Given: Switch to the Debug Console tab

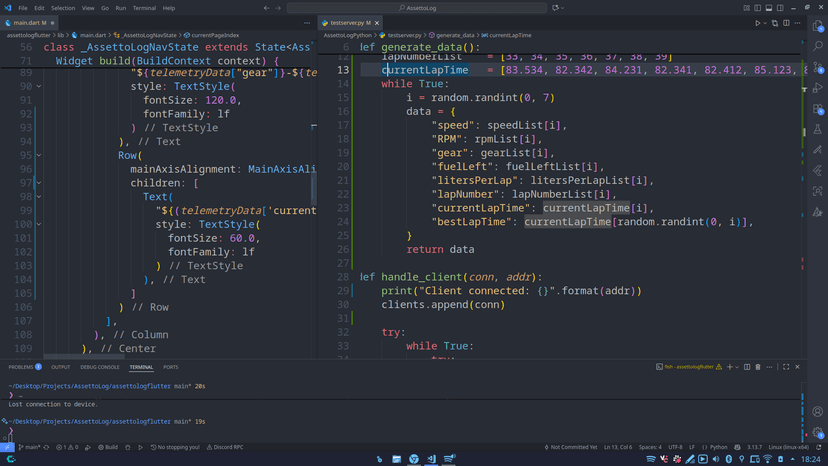Looking at the screenshot, I should [x=99, y=367].
